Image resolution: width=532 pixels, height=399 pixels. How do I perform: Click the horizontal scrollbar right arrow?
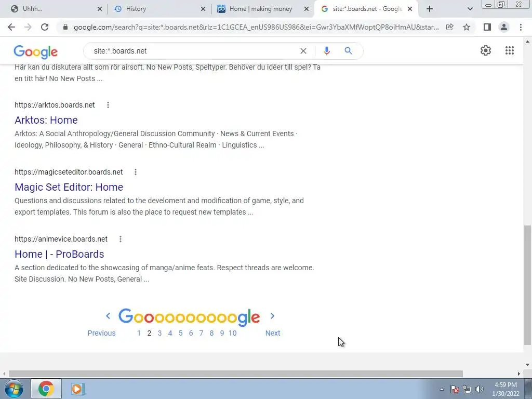[519, 374]
